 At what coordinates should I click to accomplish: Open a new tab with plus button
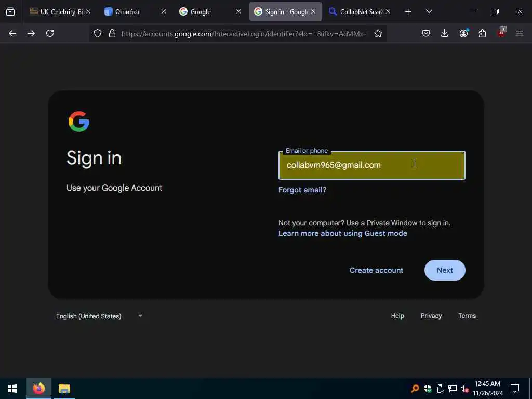pos(408,12)
